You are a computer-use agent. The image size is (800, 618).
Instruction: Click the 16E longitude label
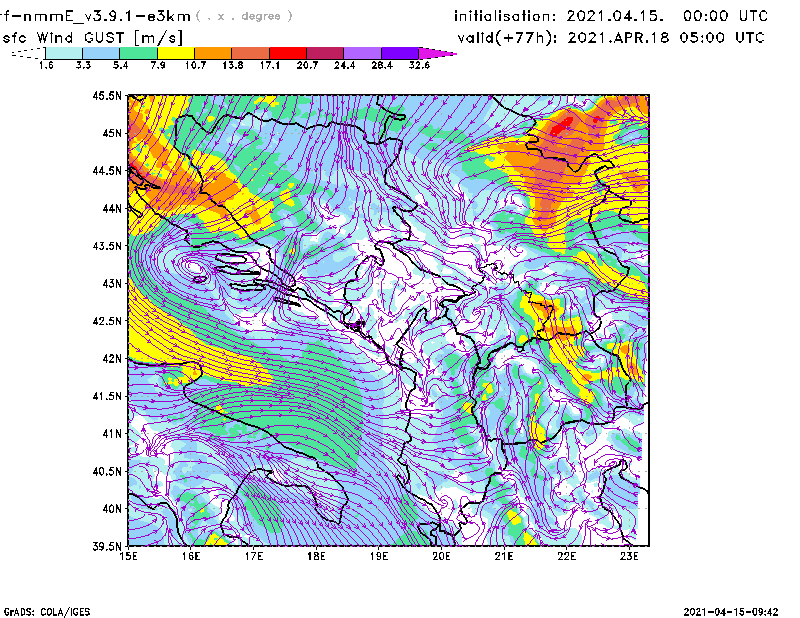(191, 556)
